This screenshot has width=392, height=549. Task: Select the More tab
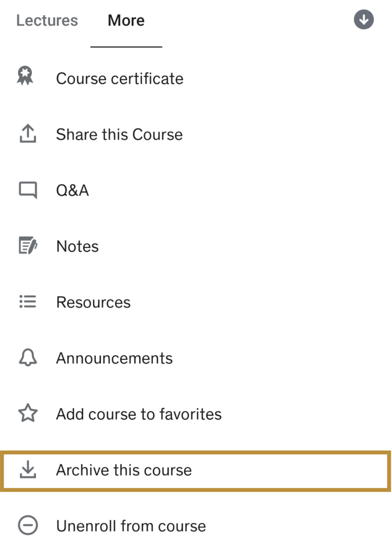click(126, 21)
